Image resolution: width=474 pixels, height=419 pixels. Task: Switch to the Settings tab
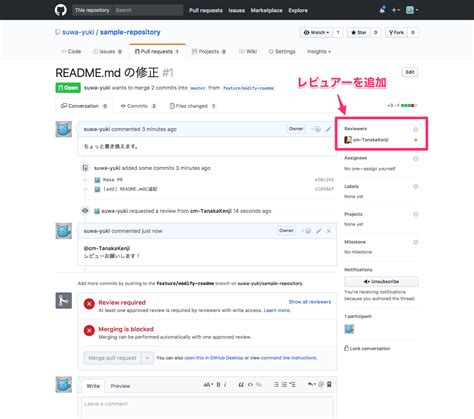click(282, 51)
